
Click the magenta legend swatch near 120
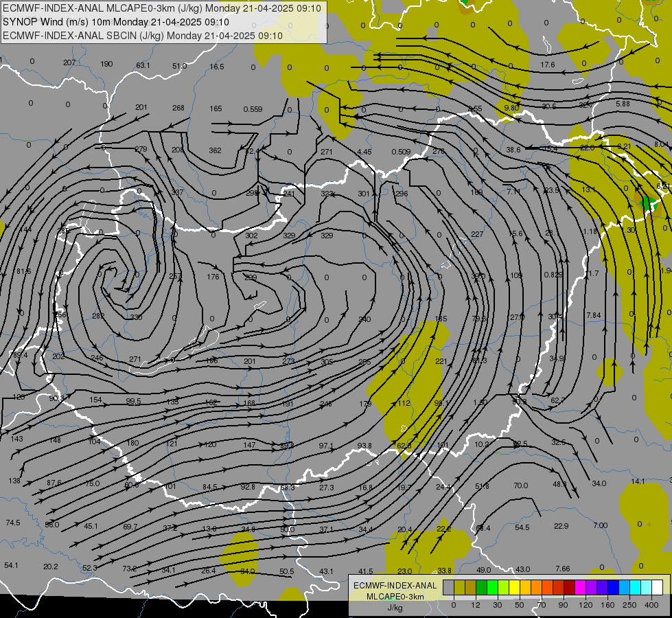coord(580,587)
